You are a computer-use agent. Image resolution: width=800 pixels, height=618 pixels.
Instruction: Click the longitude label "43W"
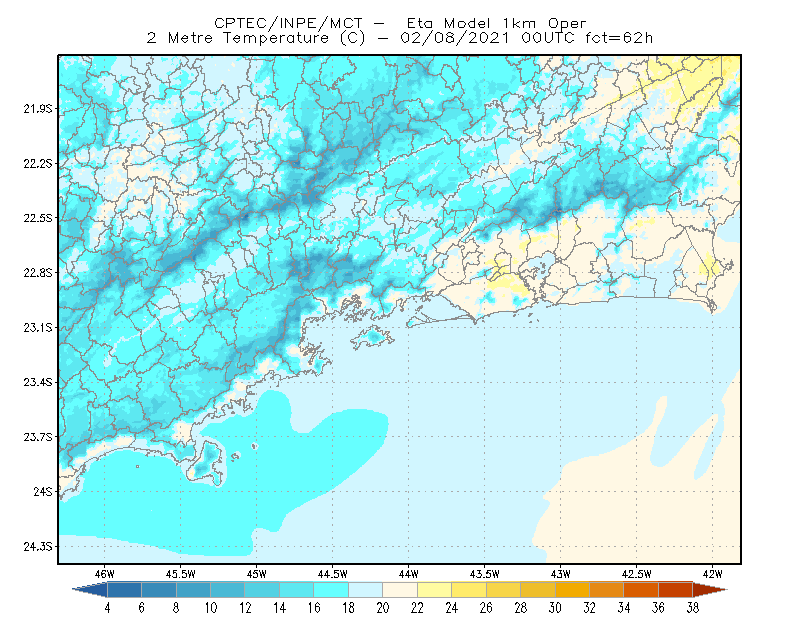(561, 574)
